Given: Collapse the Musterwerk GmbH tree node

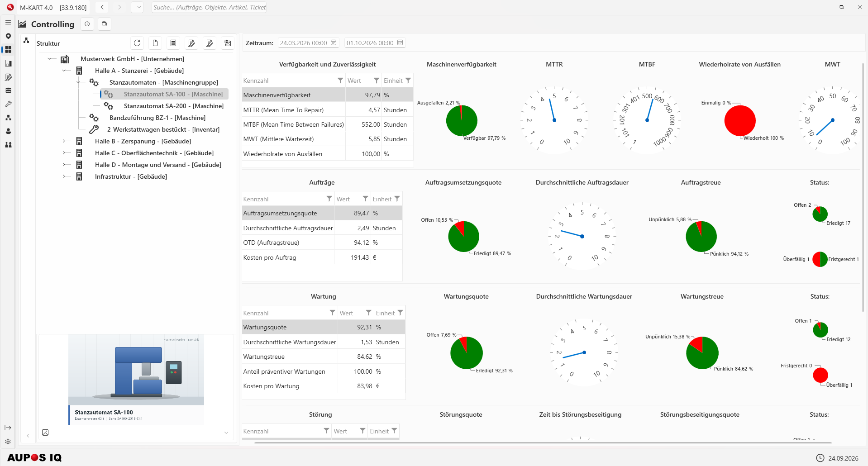Looking at the screenshot, I should point(50,59).
